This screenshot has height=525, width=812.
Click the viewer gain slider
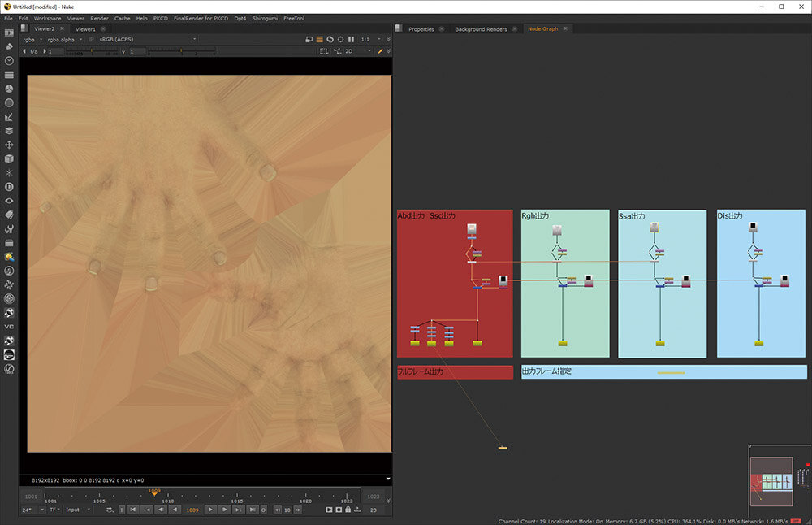pyautogui.click(x=92, y=51)
